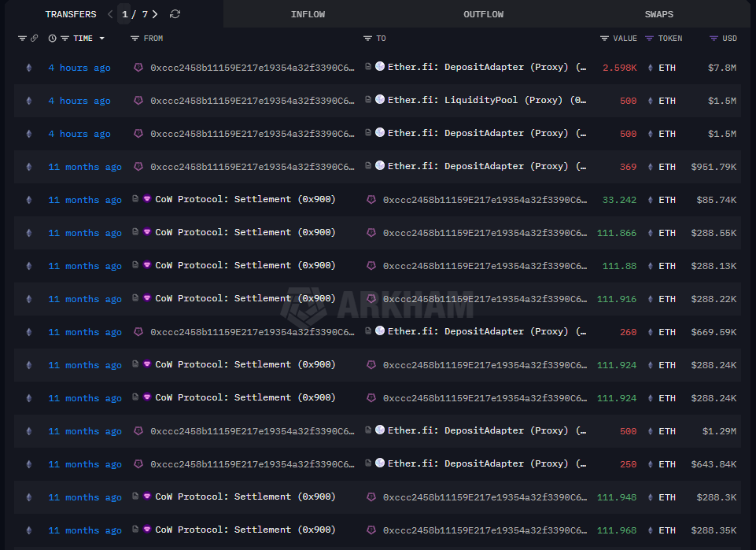Screen dimensions: 756x550
Task: Switch to the INFLOW tab
Action: click(x=308, y=13)
